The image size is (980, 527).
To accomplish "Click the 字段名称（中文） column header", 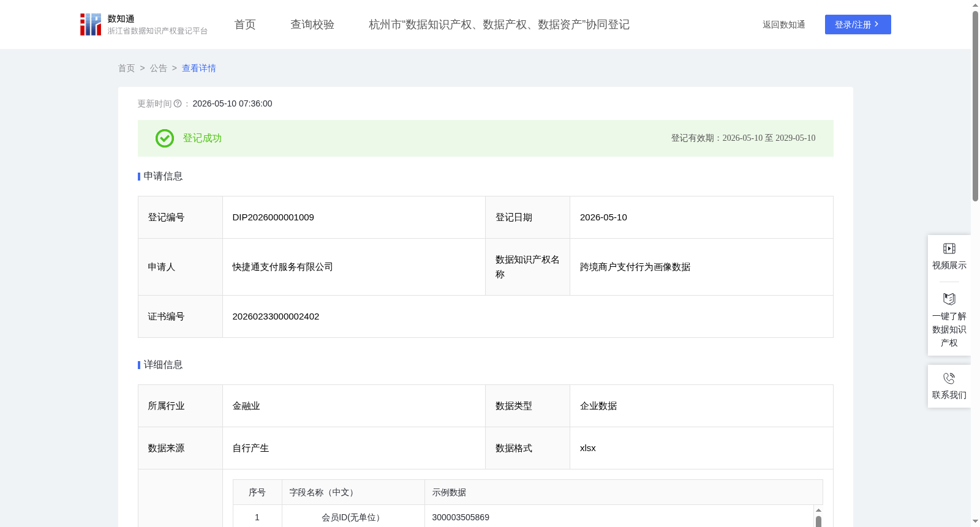I will [353, 492].
